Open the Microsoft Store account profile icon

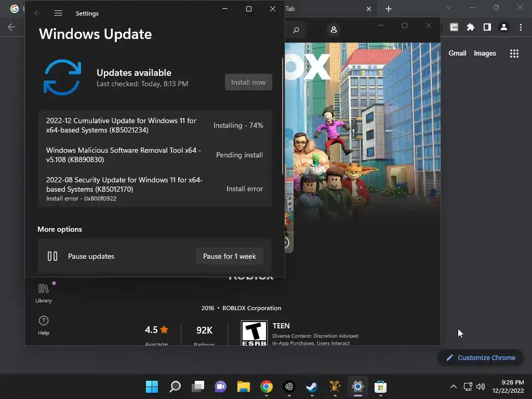pos(334,30)
